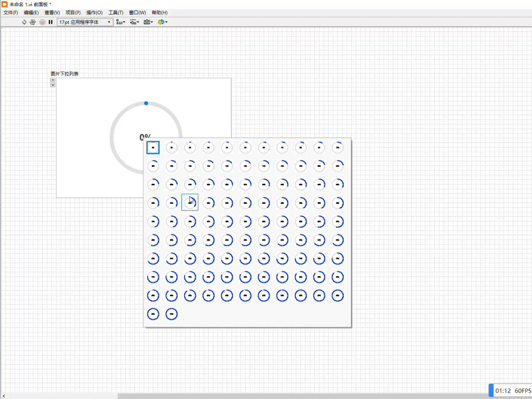Image resolution: width=532 pixels, height=399 pixels.
Task: Open the 操作(O) menu
Action: (94, 12)
